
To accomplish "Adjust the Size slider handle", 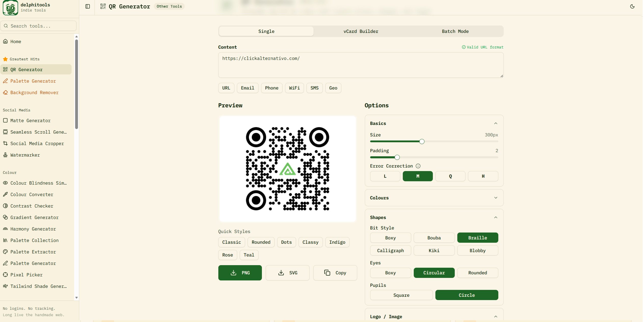I will pos(422,141).
